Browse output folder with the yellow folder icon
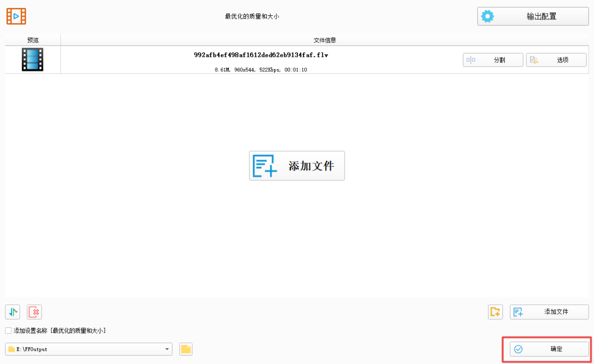Viewport: 594px width, 364px height. coord(186,349)
